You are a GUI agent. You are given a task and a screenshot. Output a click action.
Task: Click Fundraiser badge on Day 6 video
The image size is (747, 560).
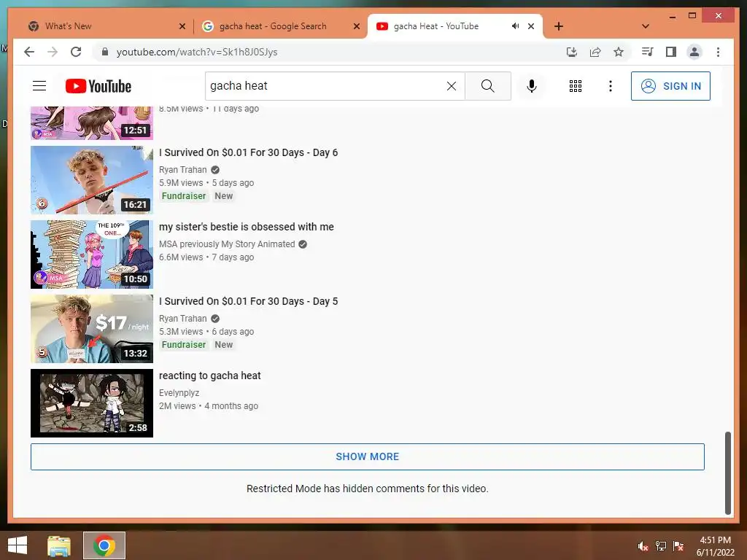[184, 196]
